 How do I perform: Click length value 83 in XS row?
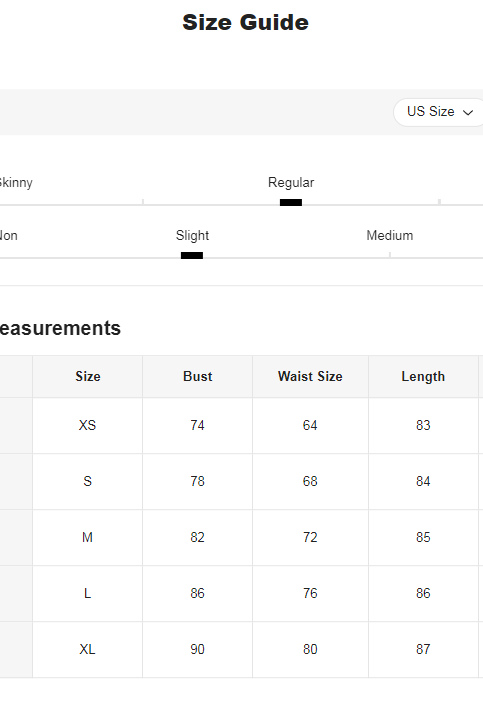click(x=423, y=425)
